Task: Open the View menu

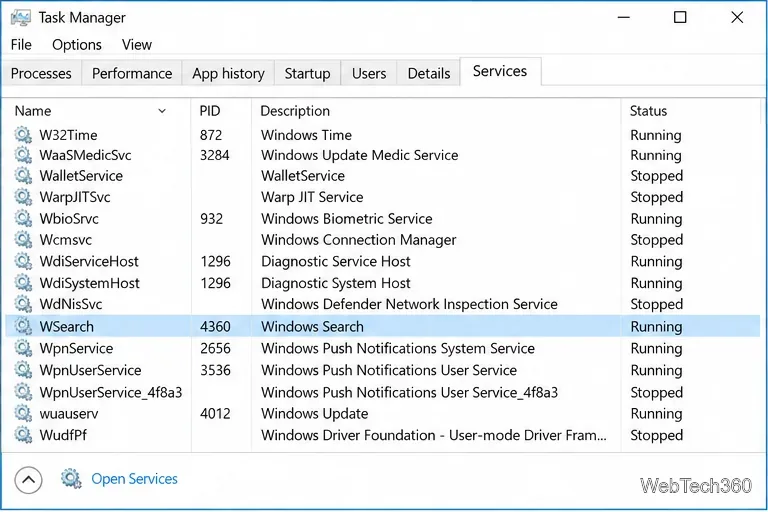Action: click(137, 45)
